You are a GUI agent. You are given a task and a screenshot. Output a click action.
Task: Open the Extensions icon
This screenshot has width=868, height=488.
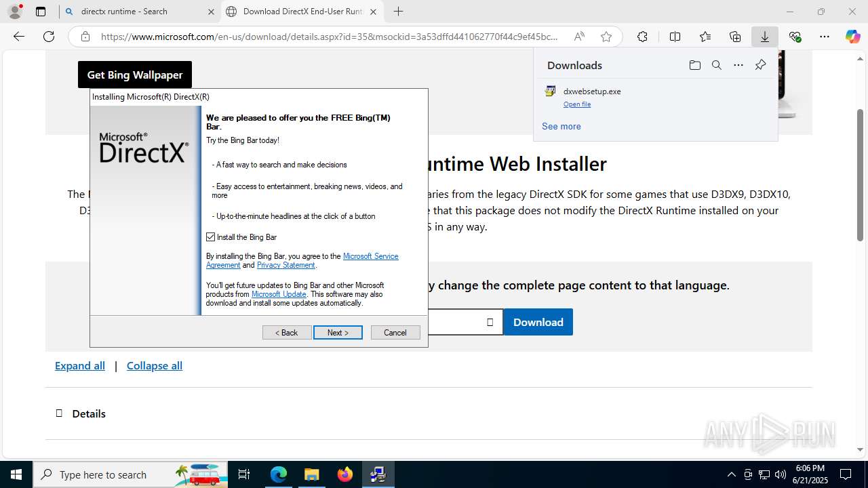pos(642,37)
